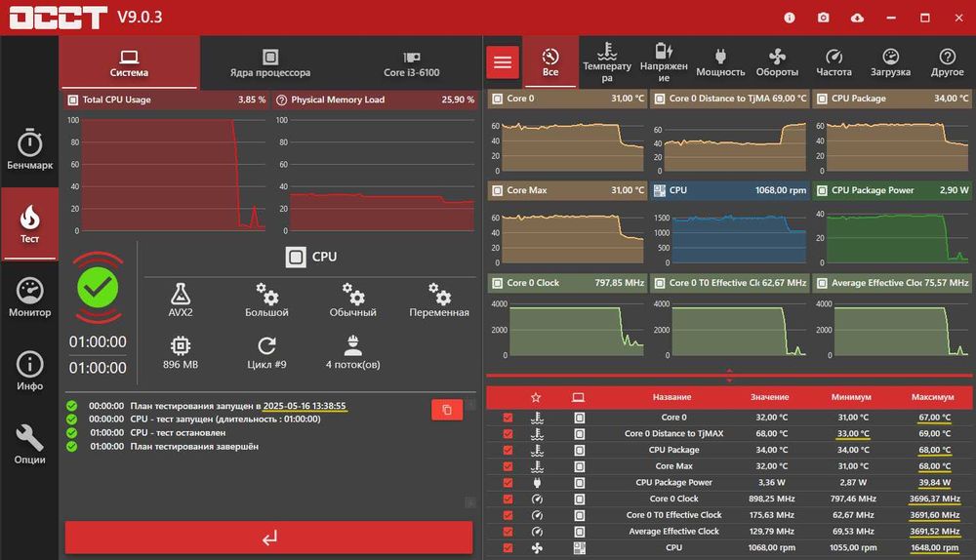Filter sensors by Напряжение
Screen dimensions: 976x560
click(x=664, y=62)
